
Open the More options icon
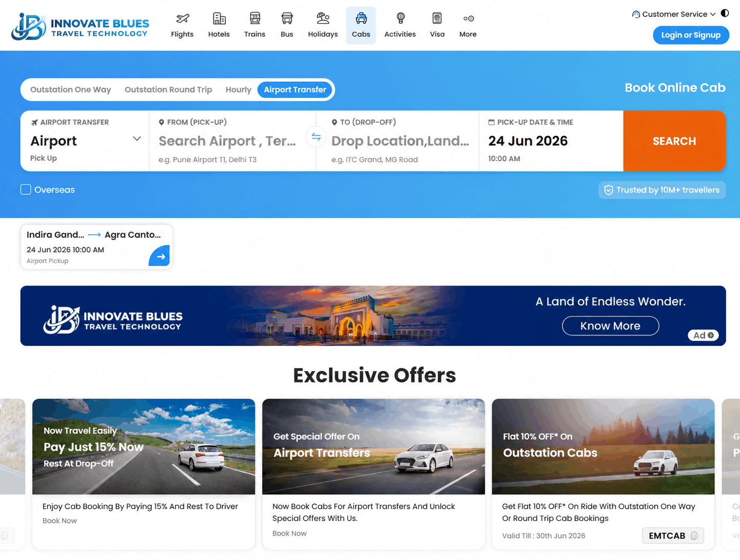point(468,19)
